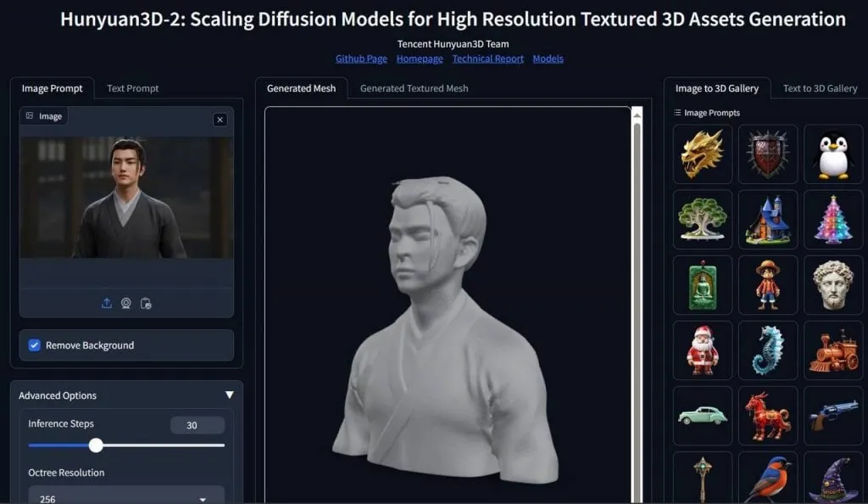Visit the Technical Report
This screenshot has height=504, width=868.
(487, 58)
